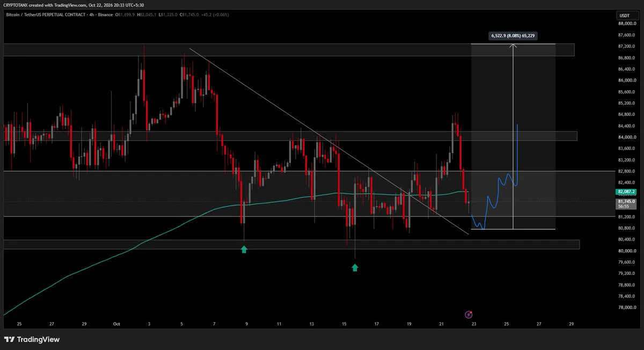Click the 88,000.0 price axis label
Image resolution: width=644 pixels, height=350 pixels.
tap(627, 24)
